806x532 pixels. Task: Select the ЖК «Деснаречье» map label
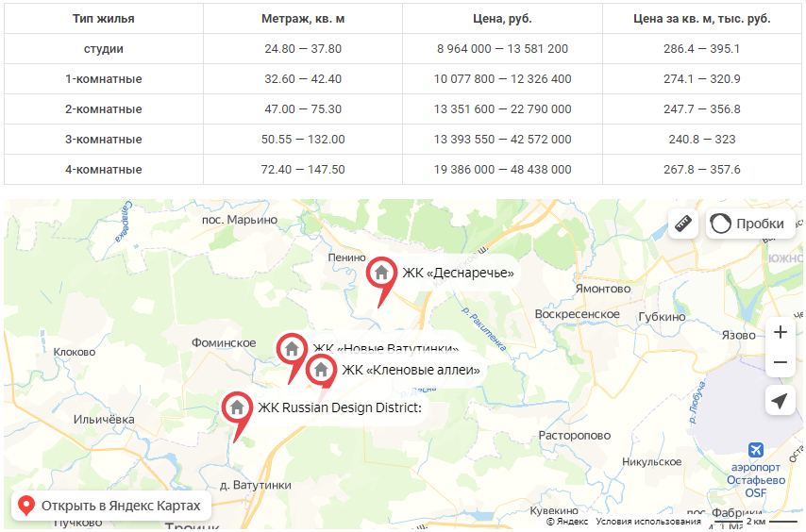click(458, 273)
